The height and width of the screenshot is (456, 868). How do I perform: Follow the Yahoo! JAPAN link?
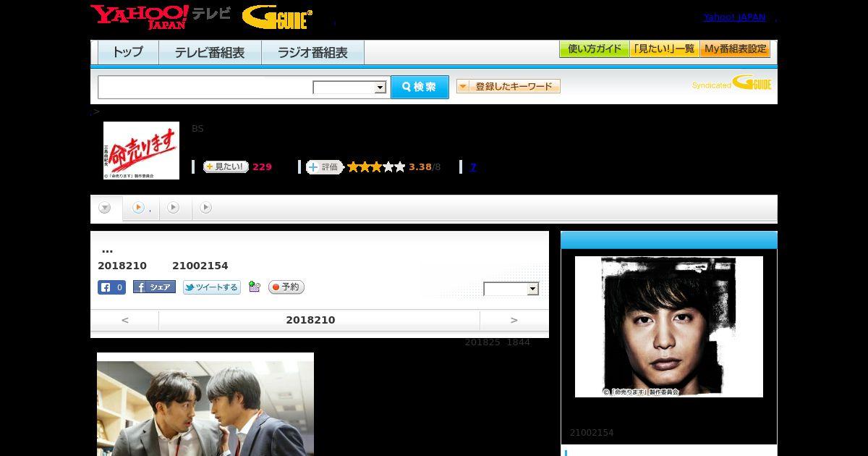(x=734, y=17)
